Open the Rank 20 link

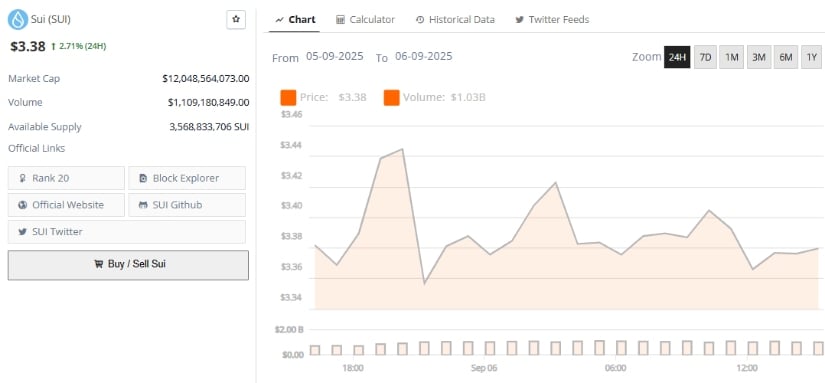66,178
